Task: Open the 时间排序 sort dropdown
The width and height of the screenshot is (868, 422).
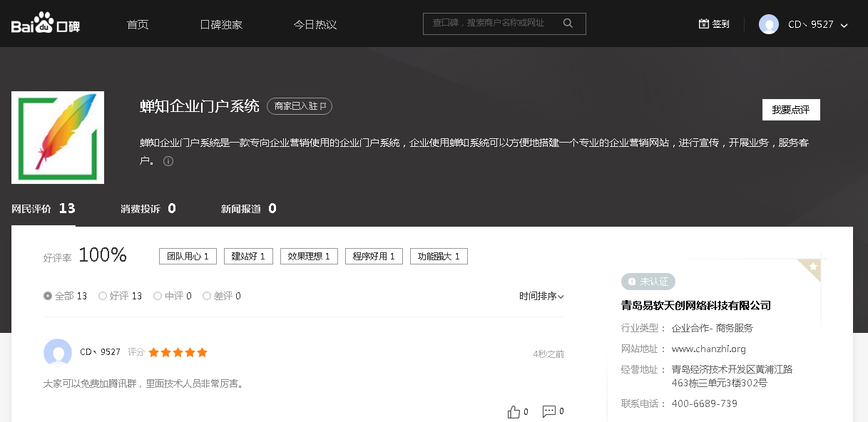Action: 541,296
